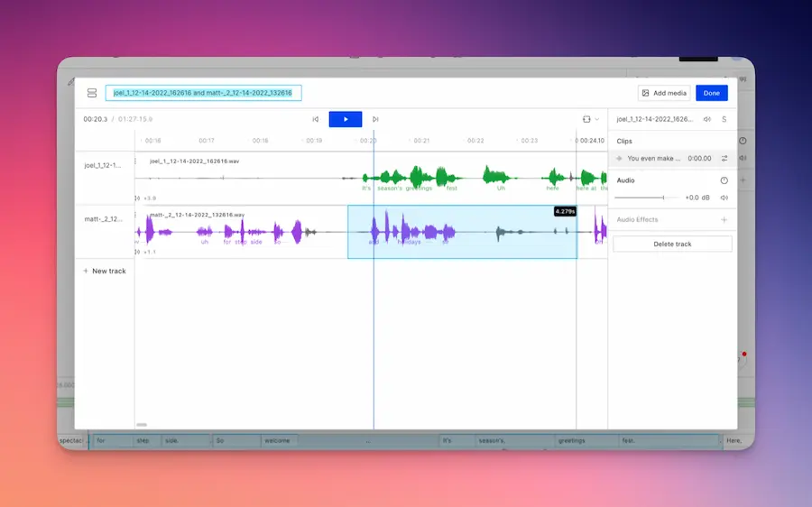Click the word 'side' under matt waveform

click(x=256, y=242)
